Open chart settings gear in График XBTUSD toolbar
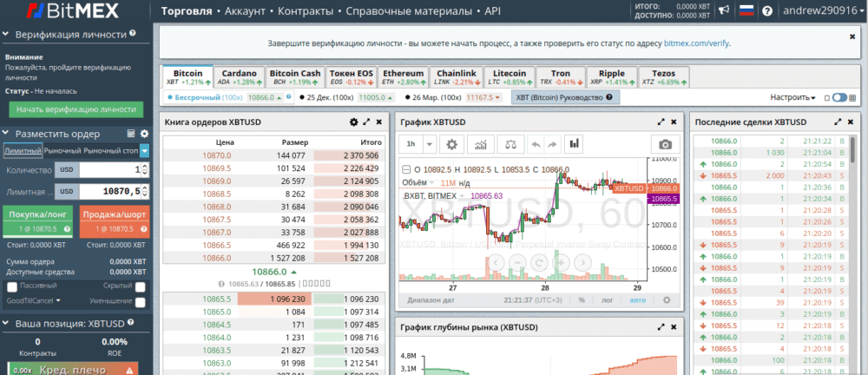The image size is (868, 375). tap(451, 144)
